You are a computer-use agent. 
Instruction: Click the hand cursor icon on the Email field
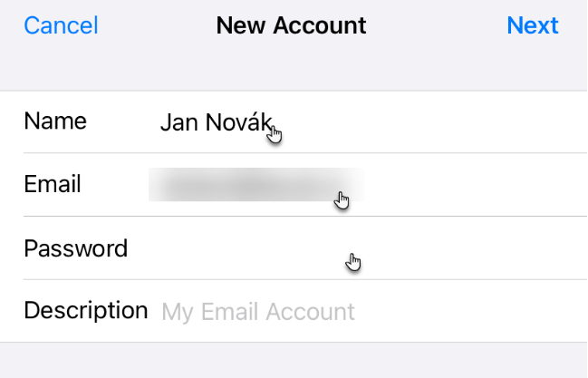342,200
